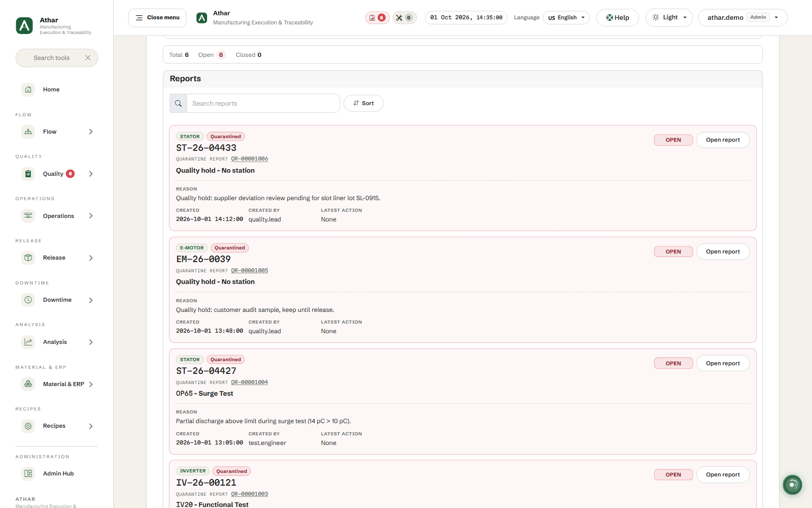Click the Help button
Viewport: 812px width, 508px height.
(618, 18)
